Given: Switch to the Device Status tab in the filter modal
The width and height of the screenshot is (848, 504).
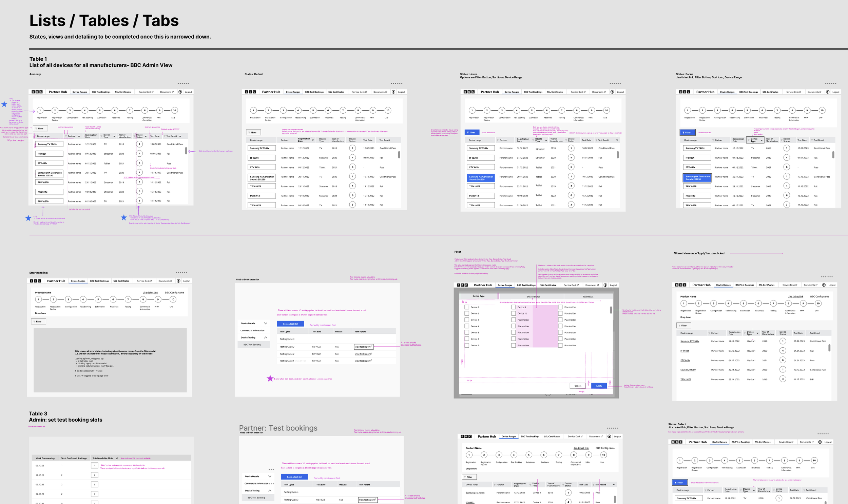Looking at the screenshot, I should (533, 296).
